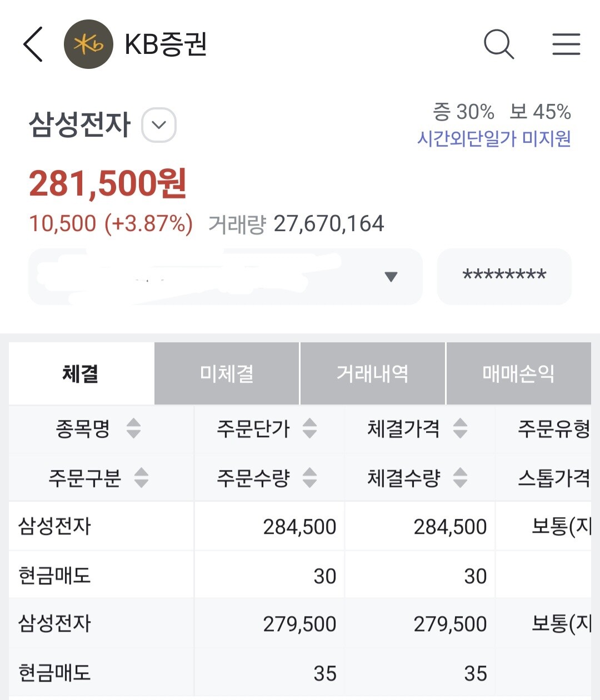Switch to the 거래내역 tab

click(x=373, y=373)
